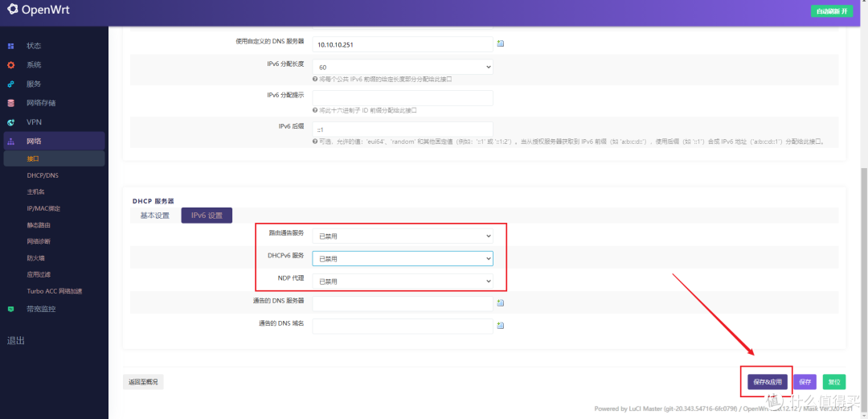Open the NDP 代理 dropdown

[403, 281]
